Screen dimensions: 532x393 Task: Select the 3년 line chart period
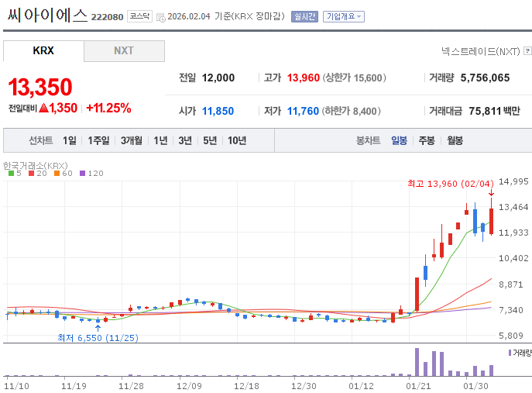185,140
